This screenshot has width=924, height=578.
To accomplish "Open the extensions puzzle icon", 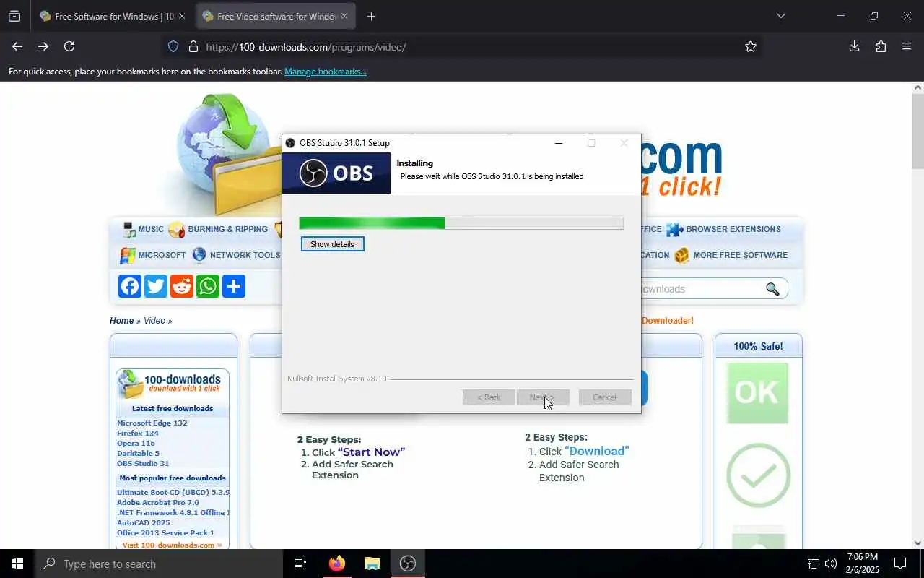I will pyautogui.click(x=881, y=46).
